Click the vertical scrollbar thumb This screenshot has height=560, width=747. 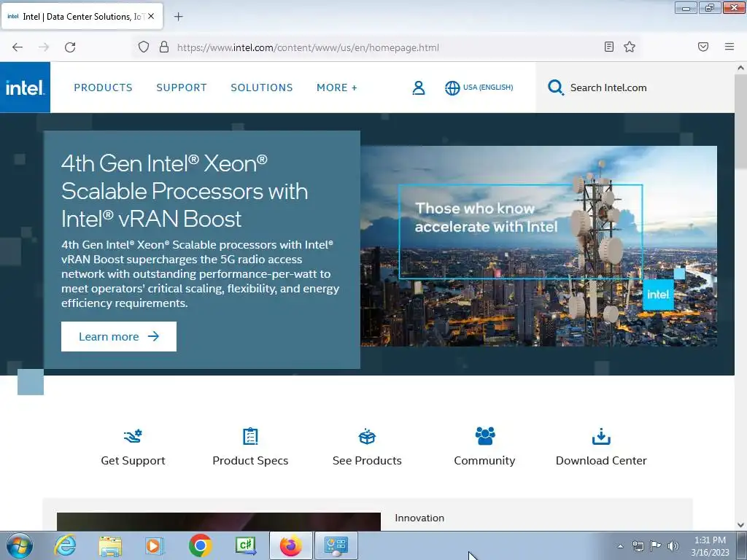[740, 122]
